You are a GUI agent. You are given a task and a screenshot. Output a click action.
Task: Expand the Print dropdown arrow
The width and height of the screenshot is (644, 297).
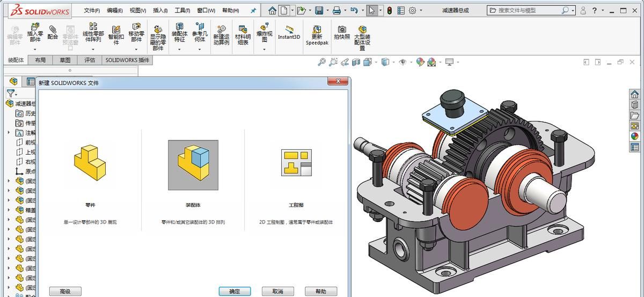pyautogui.click(x=345, y=10)
